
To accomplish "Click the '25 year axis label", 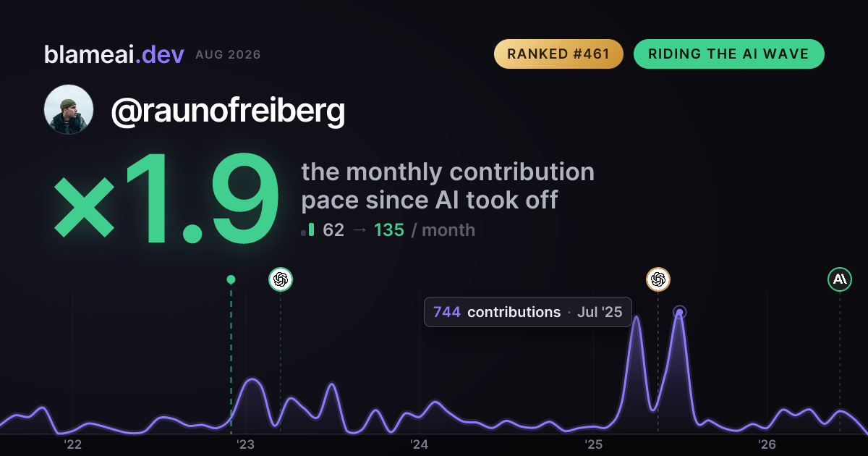I will 594,444.
